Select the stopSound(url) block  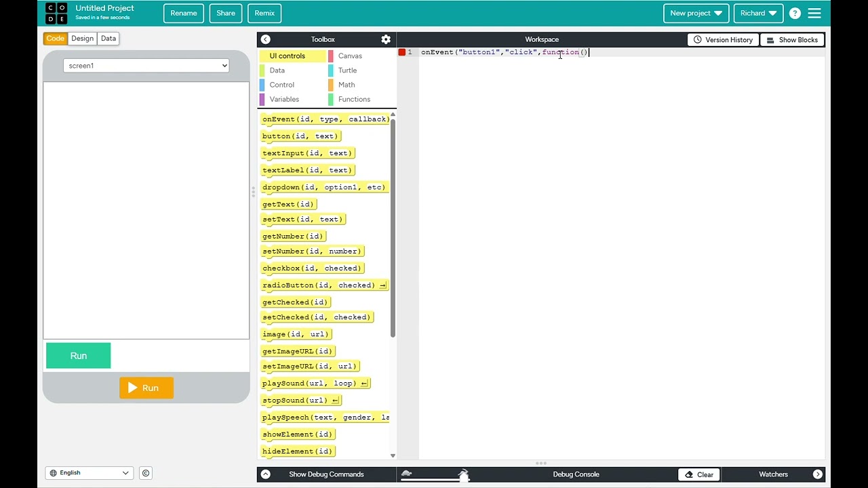[x=300, y=401]
